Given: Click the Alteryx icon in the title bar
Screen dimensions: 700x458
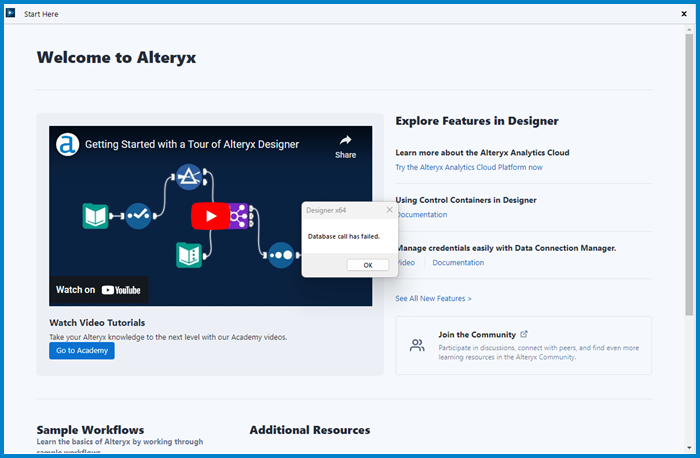Looking at the screenshot, I should [x=11, y=14].
